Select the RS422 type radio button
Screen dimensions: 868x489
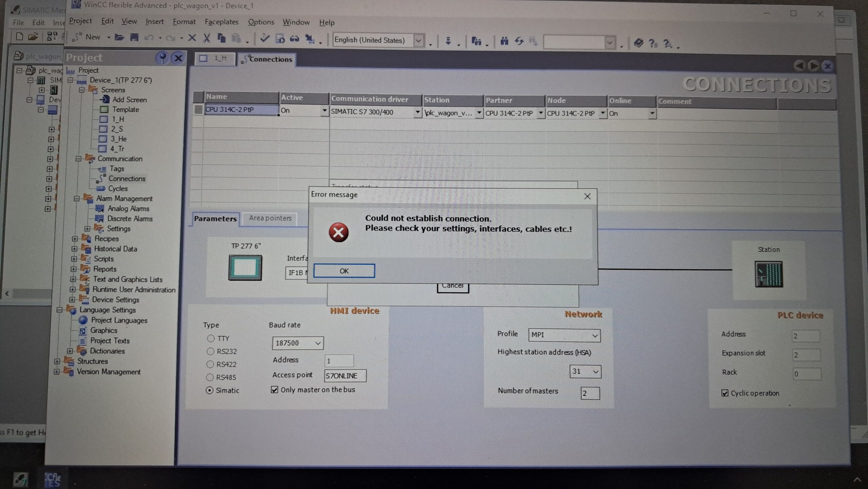210,364
